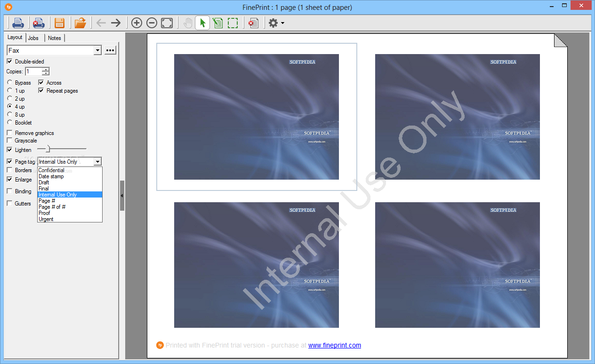
Task: Enable the Grayscale checkbox
Action: 9,141
